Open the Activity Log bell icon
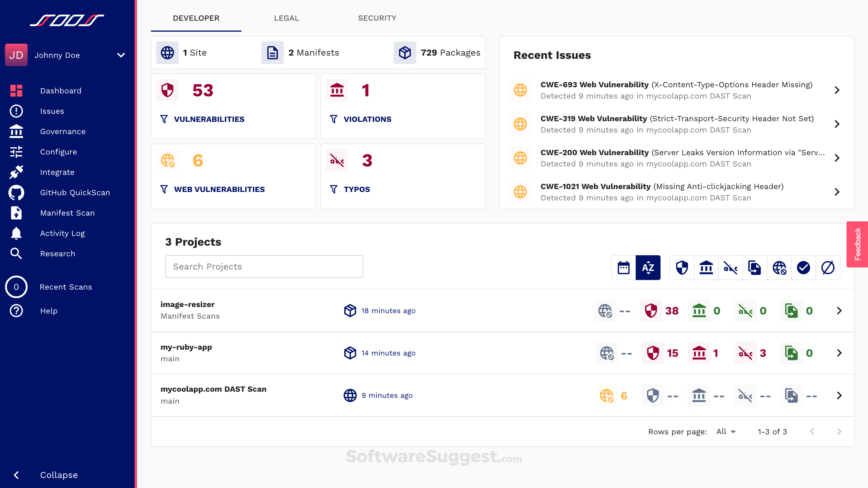868x488 pixels. 16,233
